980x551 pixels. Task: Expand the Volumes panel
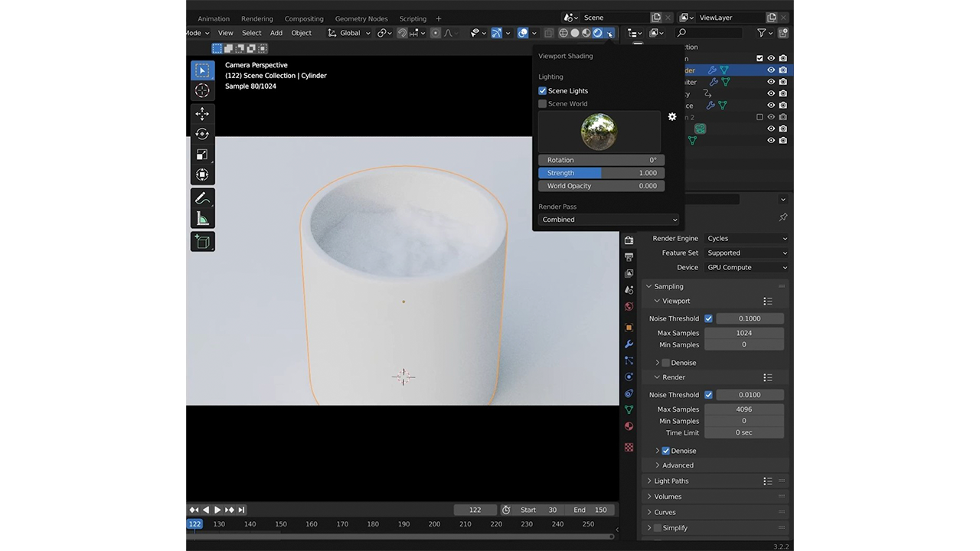649,497
